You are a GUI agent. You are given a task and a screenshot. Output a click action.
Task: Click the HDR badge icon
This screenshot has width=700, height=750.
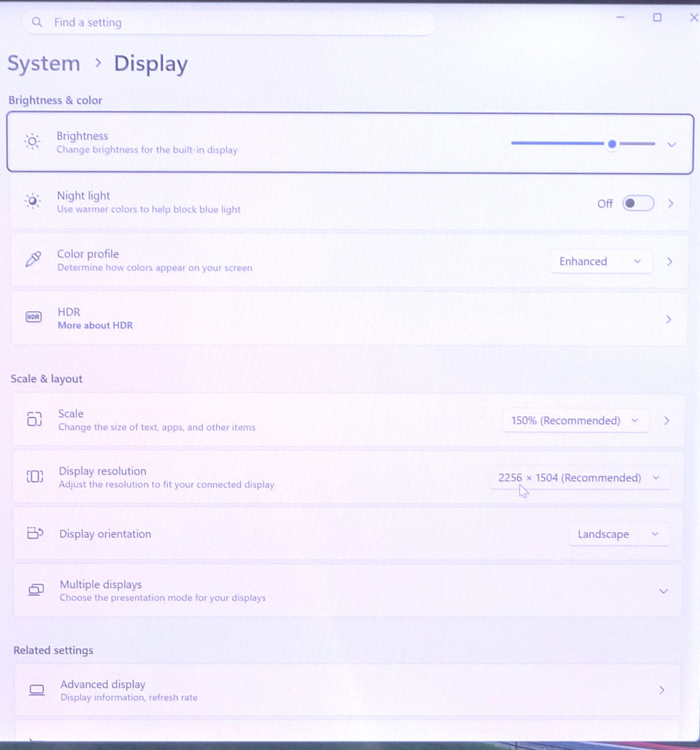tap(33, 317)
